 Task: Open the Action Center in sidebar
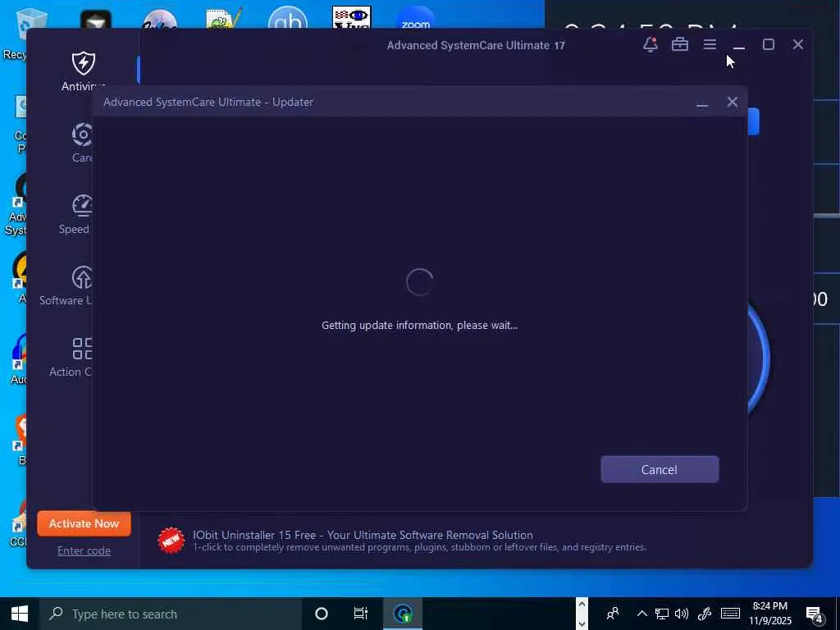71,357
